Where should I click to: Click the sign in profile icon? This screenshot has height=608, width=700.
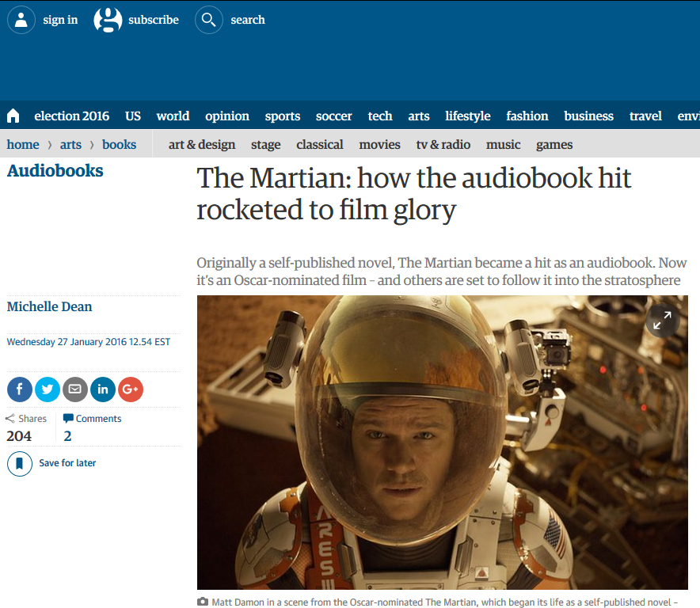[x=21, y=20]
